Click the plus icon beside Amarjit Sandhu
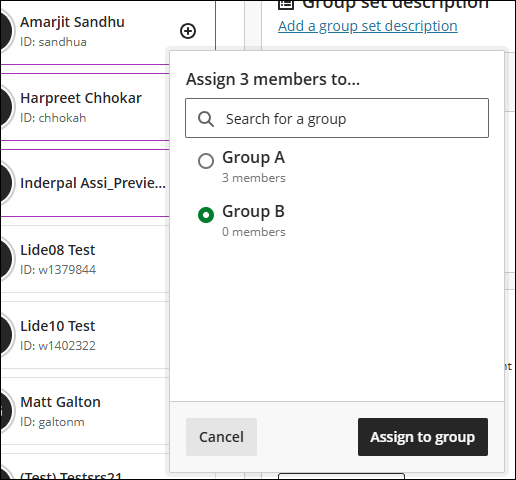The height and width of the screenshot is (480, 516). tap(188, 31)
